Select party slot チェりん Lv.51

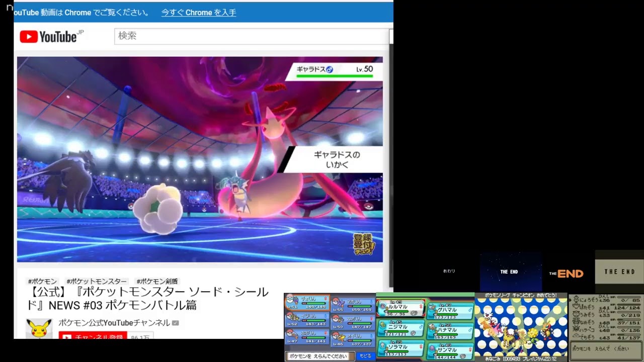click(x=307, y=302)
